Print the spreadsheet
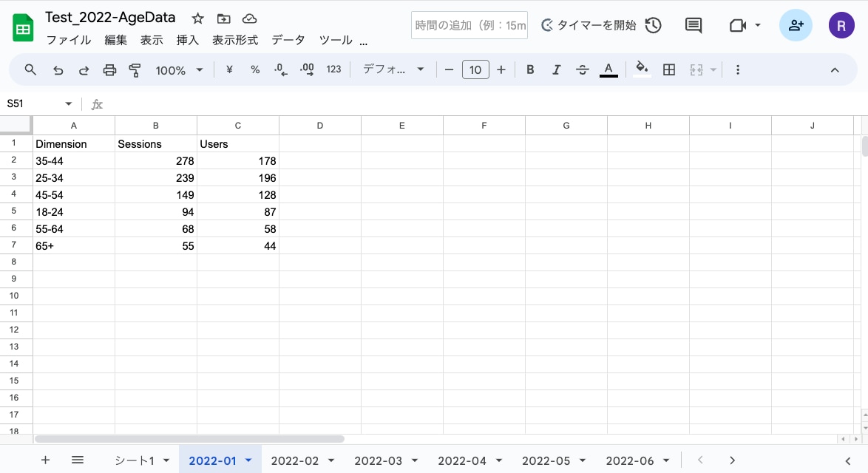 coord(109,69)
